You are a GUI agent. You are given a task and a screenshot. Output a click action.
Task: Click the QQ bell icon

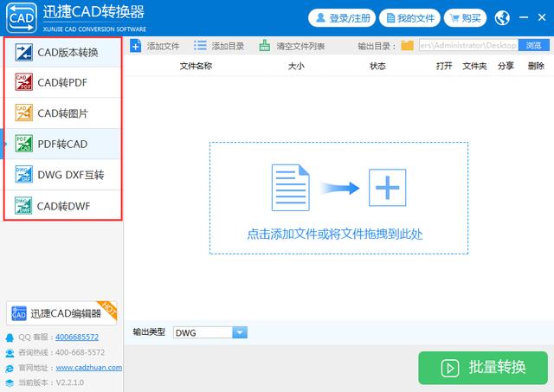(10, 337)
